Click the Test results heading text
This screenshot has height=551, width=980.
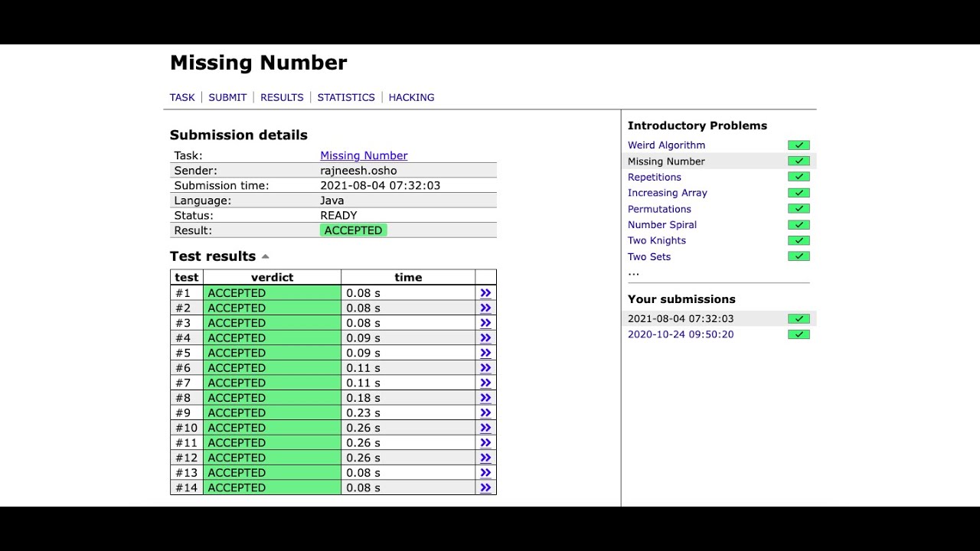coord(213,256)
